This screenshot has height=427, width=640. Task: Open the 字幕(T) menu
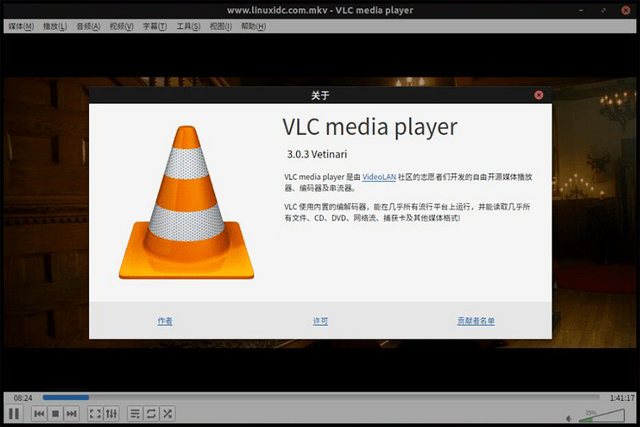(155, 27)
